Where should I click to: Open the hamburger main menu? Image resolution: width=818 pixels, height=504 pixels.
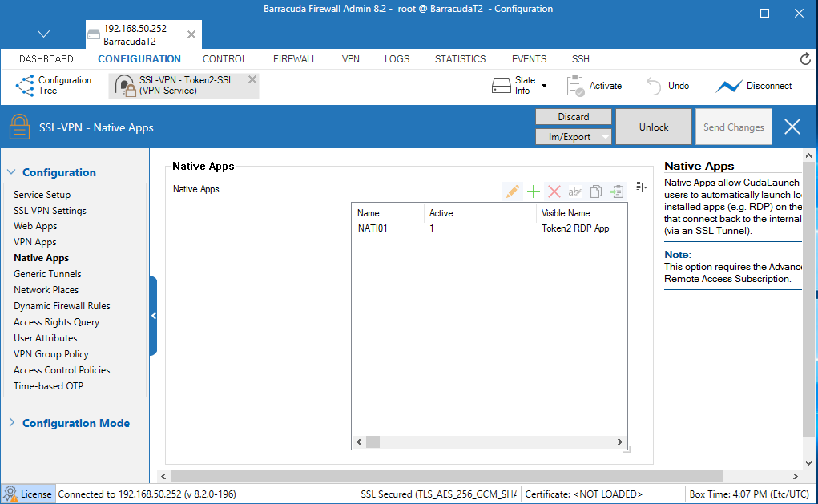tap(14, 34)
